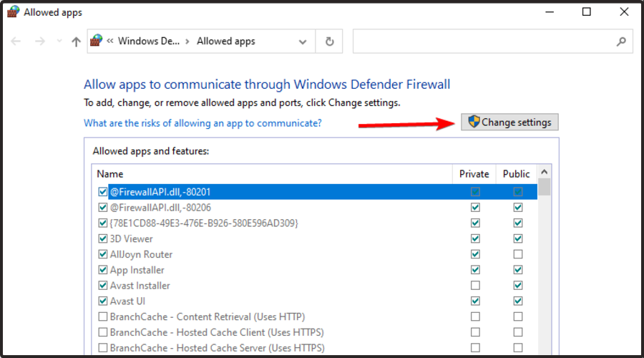Click the Change settings button
Image resolution: width=644 pixels, height=358 pixels.
(509, 122)
